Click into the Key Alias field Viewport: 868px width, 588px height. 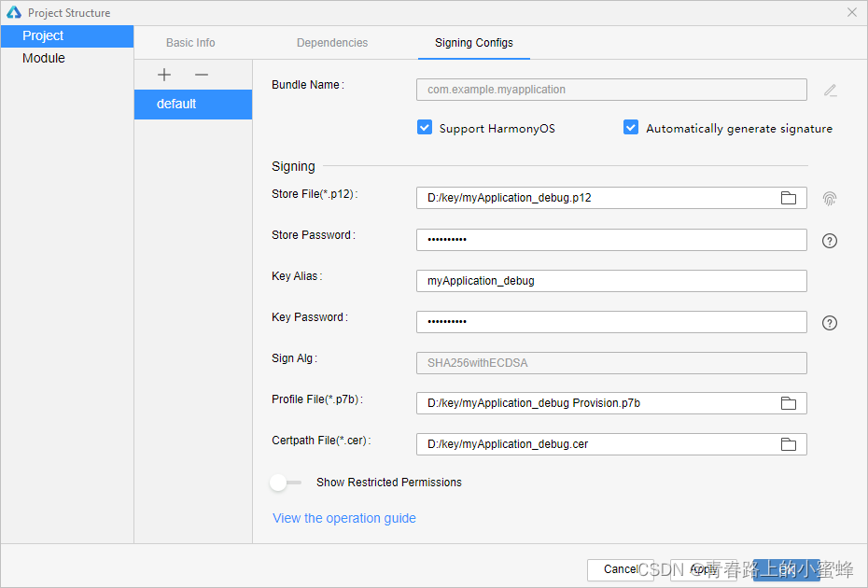(610, 281)
